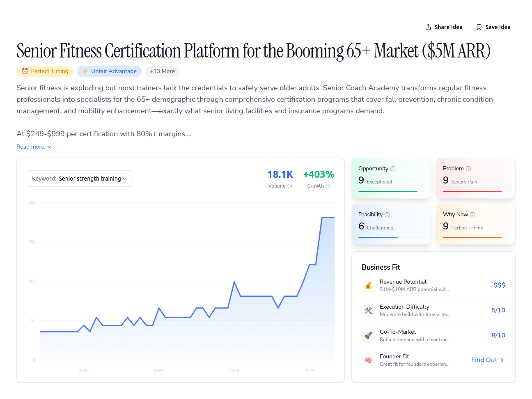Click the Find Out link
Image resolution: width=532 pixels, height=399 pixels.
(x=488, y=360)
